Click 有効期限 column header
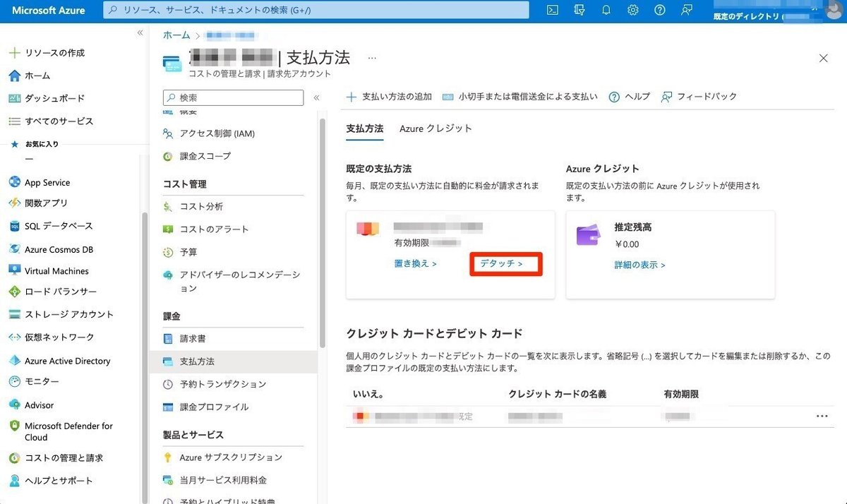The height and width of the screenshot is (504, 847). 681,394
